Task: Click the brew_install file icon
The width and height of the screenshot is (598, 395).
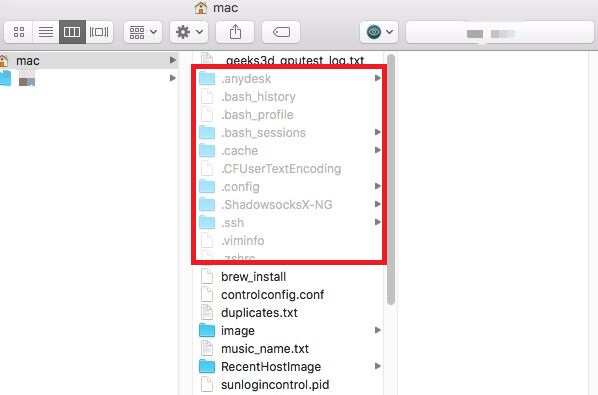Action: 207,276
